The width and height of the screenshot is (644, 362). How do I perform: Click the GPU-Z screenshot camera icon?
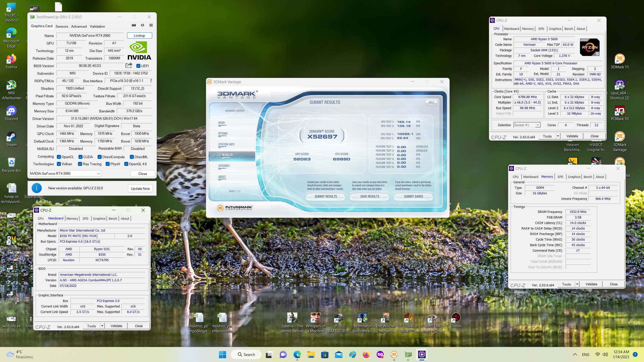(x=134, y=25)
